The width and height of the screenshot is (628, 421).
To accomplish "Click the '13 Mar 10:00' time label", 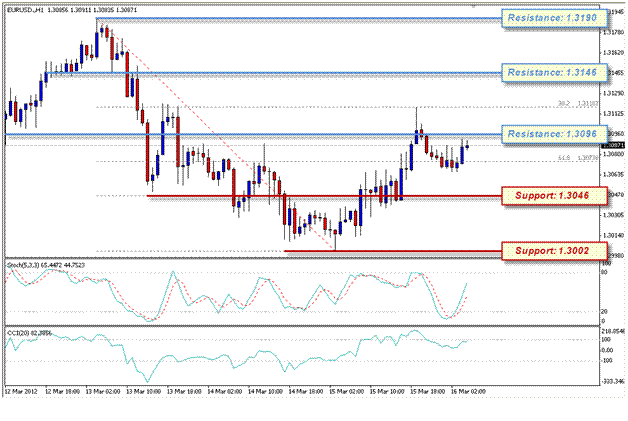I will [x=143, y=391].
